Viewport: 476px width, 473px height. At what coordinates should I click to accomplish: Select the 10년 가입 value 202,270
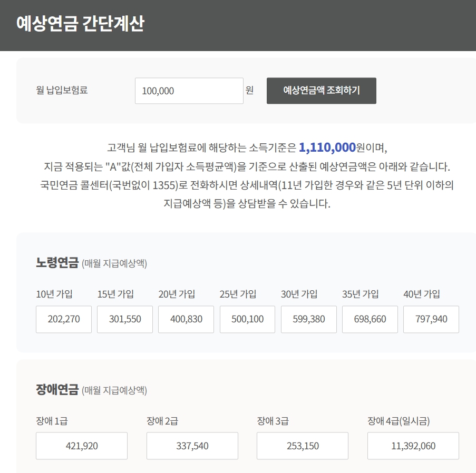[x=64, y=319]
